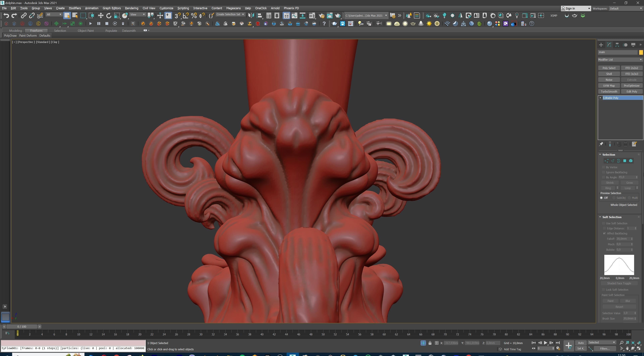Viewport: 644px width, 356px height.
Task: Toggle the Angle Snap icon
Action: pyautogui.click(x=185, y=15)
